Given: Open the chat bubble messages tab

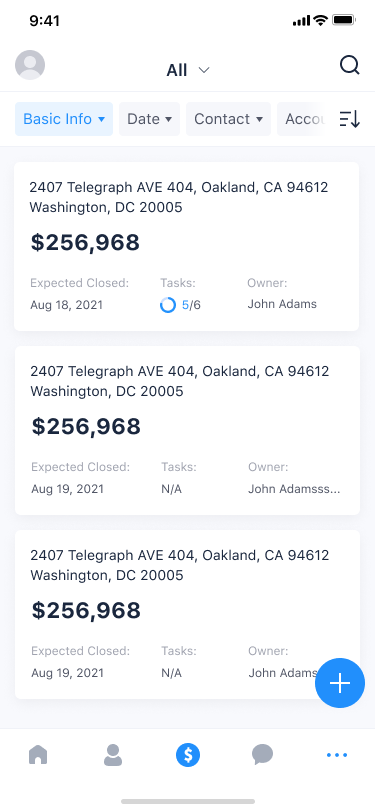Looking at the screenshot, I should (263, 755).
